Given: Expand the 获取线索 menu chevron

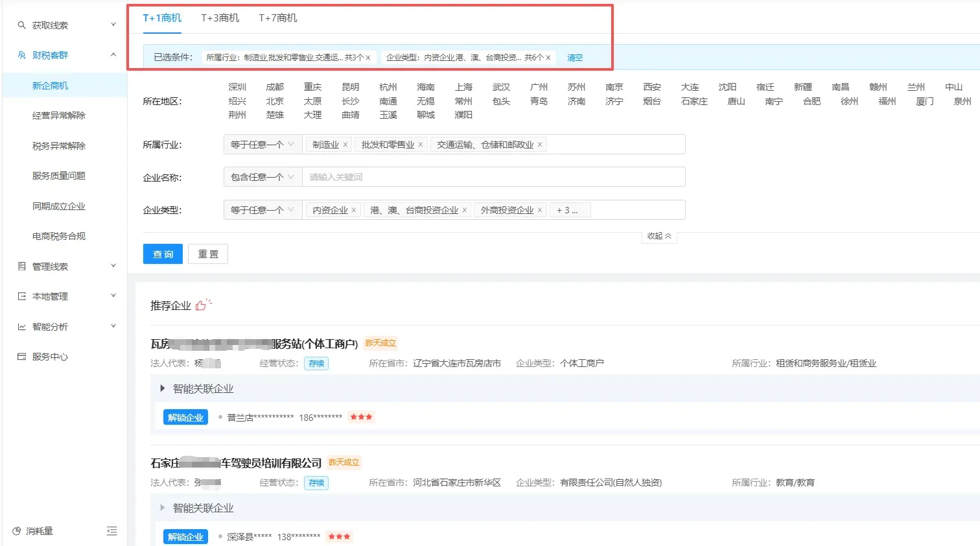Looking at the screenshot, I should point(113,25).
